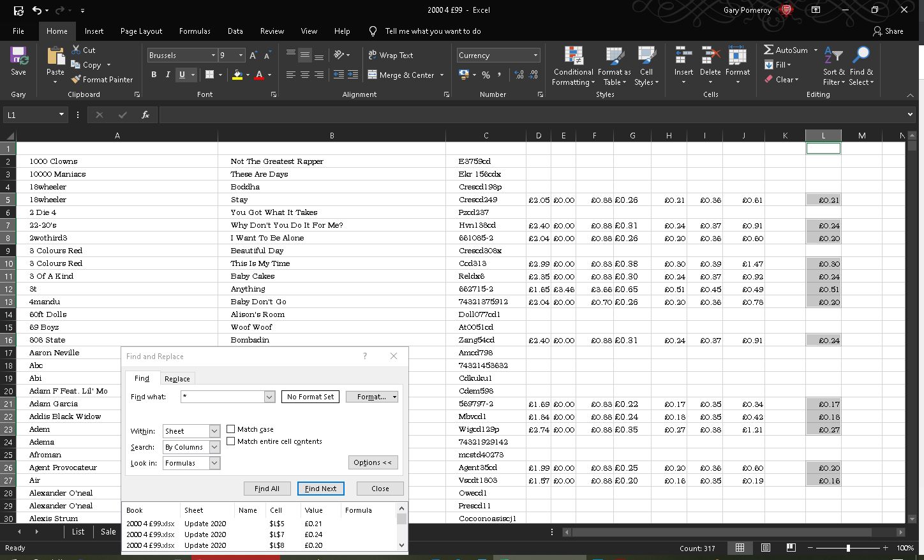Toggle Wrap Text in Alignment group
This screenshot has width=924, height=560.
click(391, 55)
